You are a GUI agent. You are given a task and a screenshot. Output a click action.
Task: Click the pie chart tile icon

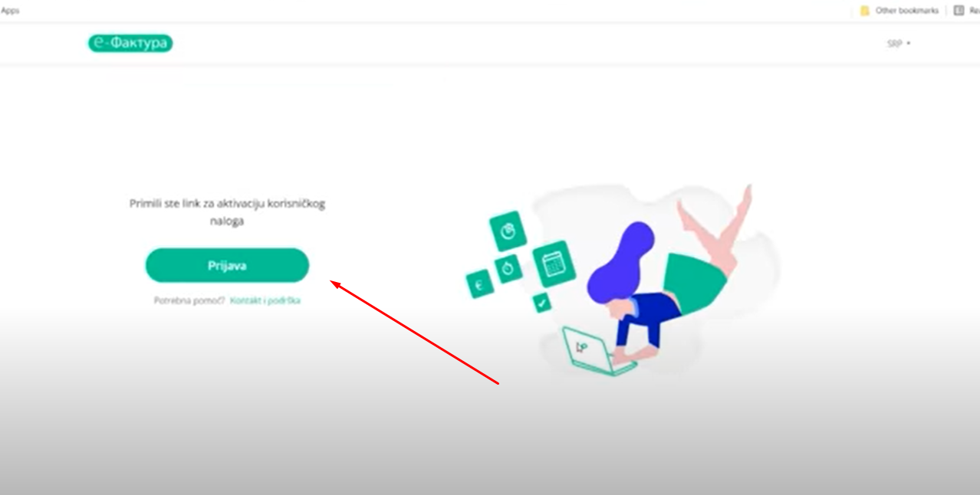pos(507,231)
